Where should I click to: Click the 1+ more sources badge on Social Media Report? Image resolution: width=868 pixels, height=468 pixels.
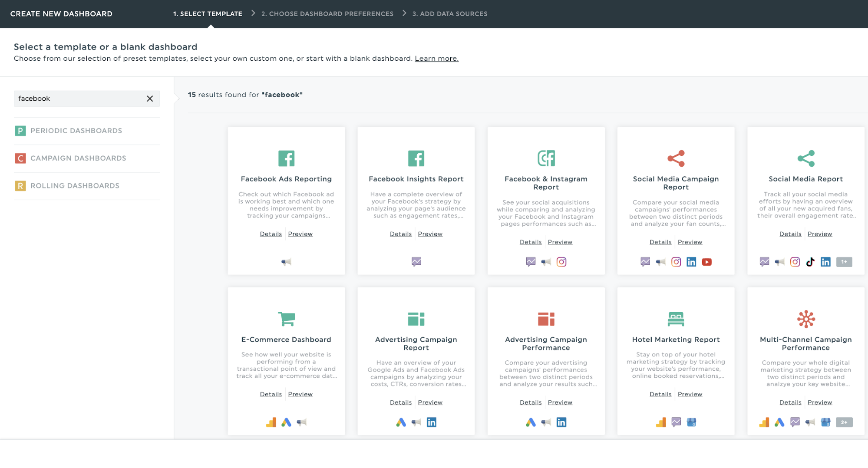pyautogui.click(x=844, y=262)
